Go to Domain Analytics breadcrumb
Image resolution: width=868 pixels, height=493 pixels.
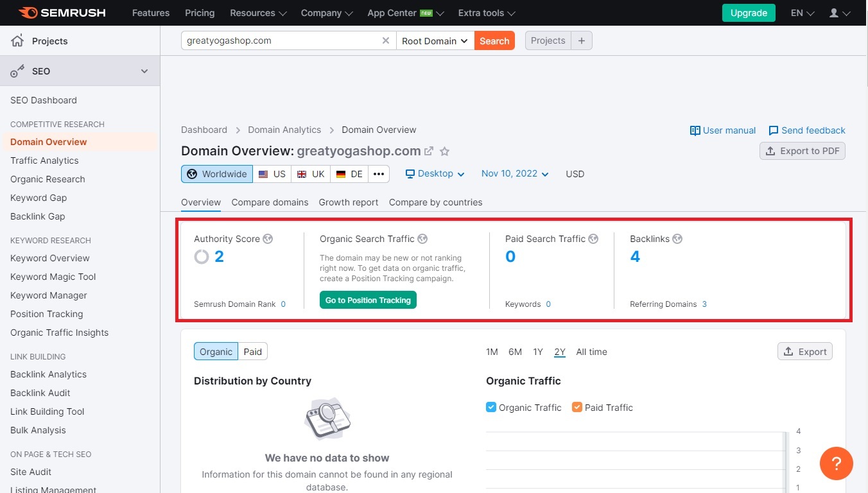click(284, 130)
